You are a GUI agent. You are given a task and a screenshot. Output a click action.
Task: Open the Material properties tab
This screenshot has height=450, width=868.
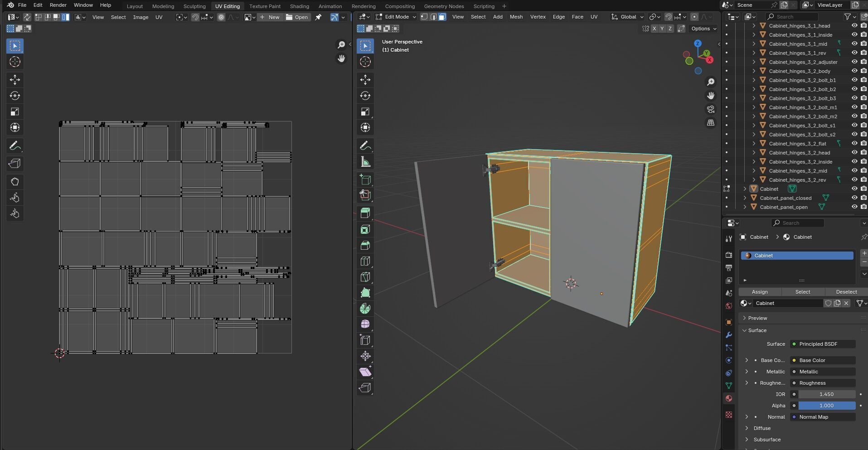[729, 398]
